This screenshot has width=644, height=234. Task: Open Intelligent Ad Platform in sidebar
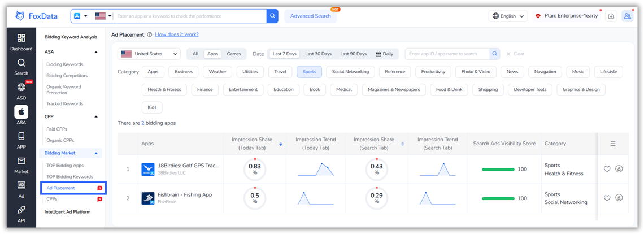67,212
